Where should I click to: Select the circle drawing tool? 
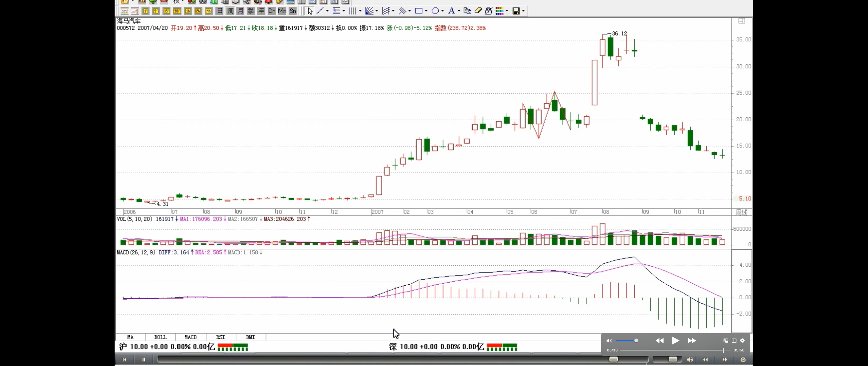[x=435, y=11]
